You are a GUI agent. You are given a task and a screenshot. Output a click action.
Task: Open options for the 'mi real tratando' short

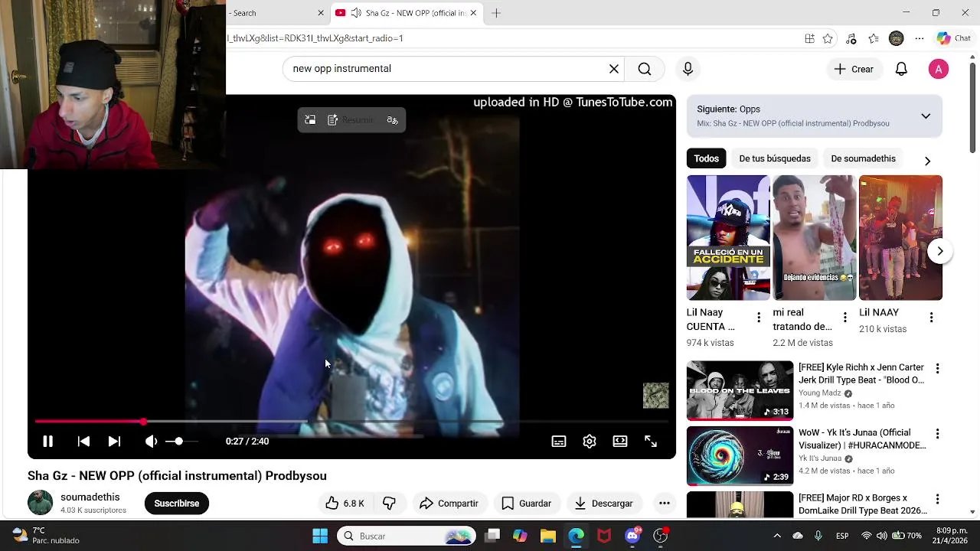pos(845,318)
